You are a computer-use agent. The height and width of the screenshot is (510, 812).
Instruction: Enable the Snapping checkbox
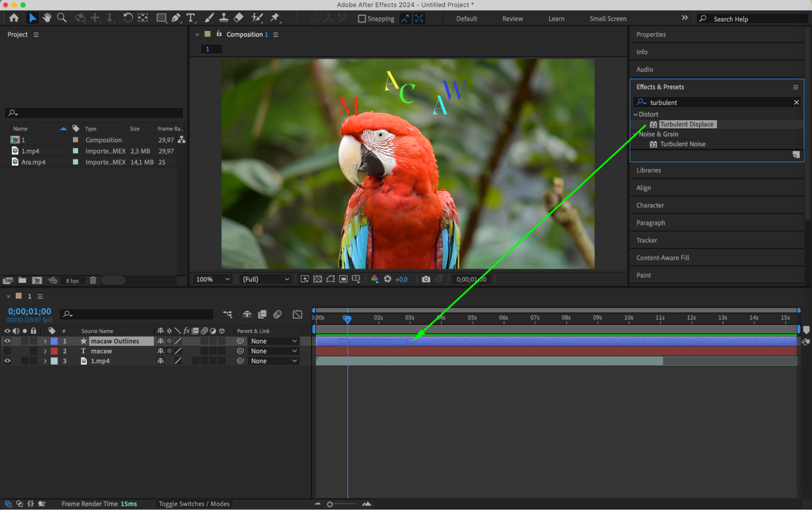click(362, 19)
